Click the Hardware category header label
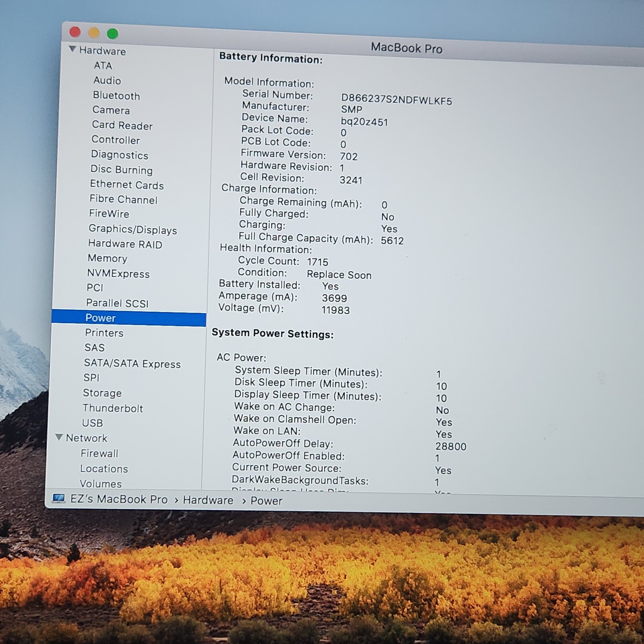The height and width of the screenshot is (644, 644). 102,51
